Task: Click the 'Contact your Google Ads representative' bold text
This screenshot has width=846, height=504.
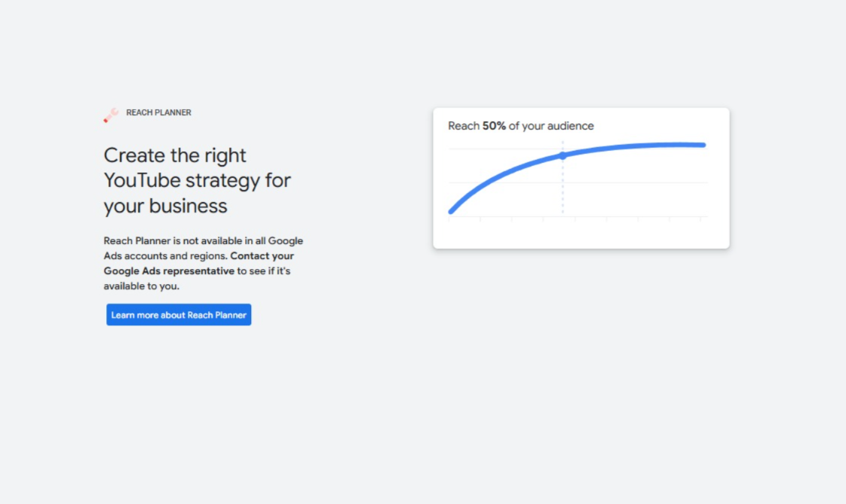Action: point(199,264)
